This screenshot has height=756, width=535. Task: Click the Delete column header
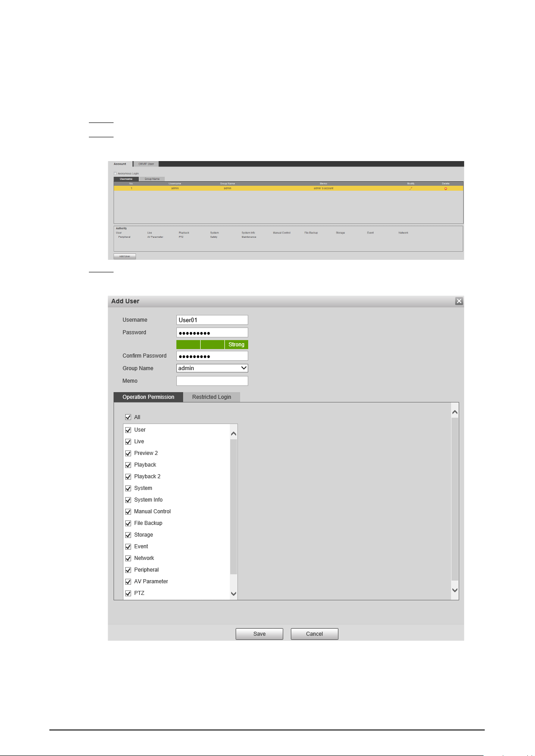click(x=446, y=184)
